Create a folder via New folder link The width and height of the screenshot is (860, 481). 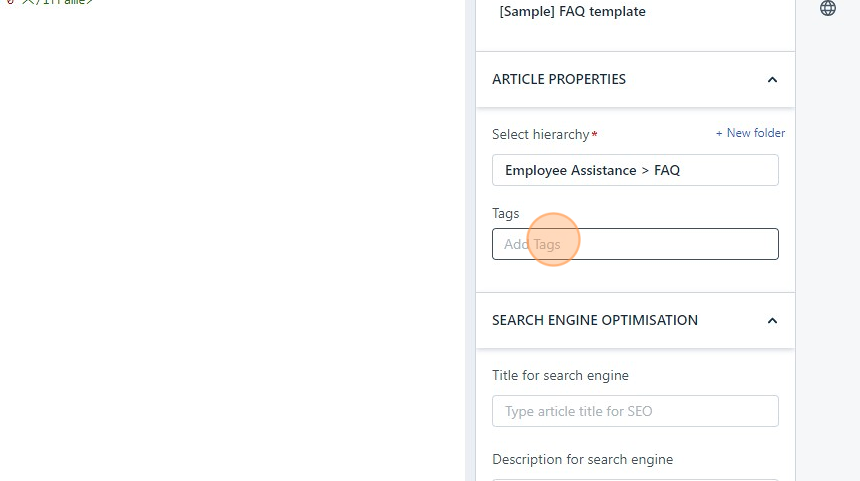pyautogui.click(x=755, y=133)
